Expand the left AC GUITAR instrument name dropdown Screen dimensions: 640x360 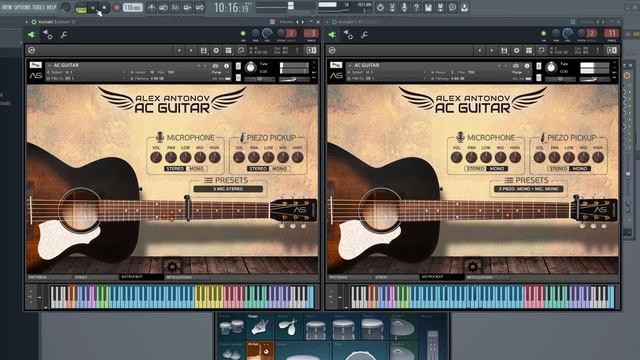point(49,65)
